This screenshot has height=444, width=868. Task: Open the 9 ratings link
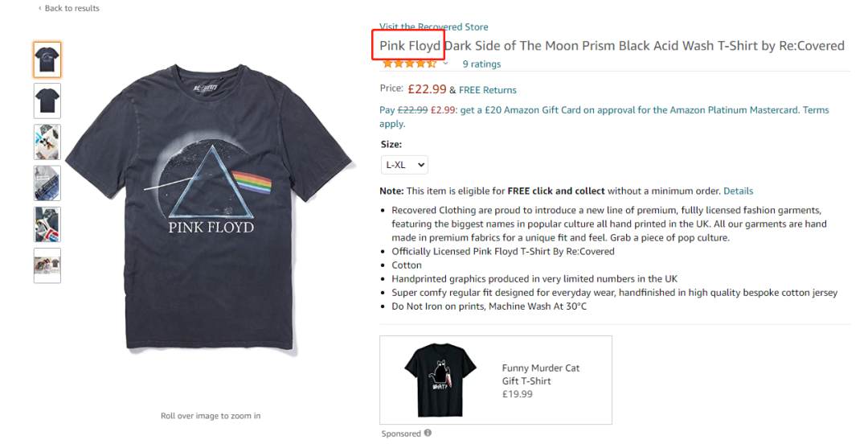click(481, 64)
